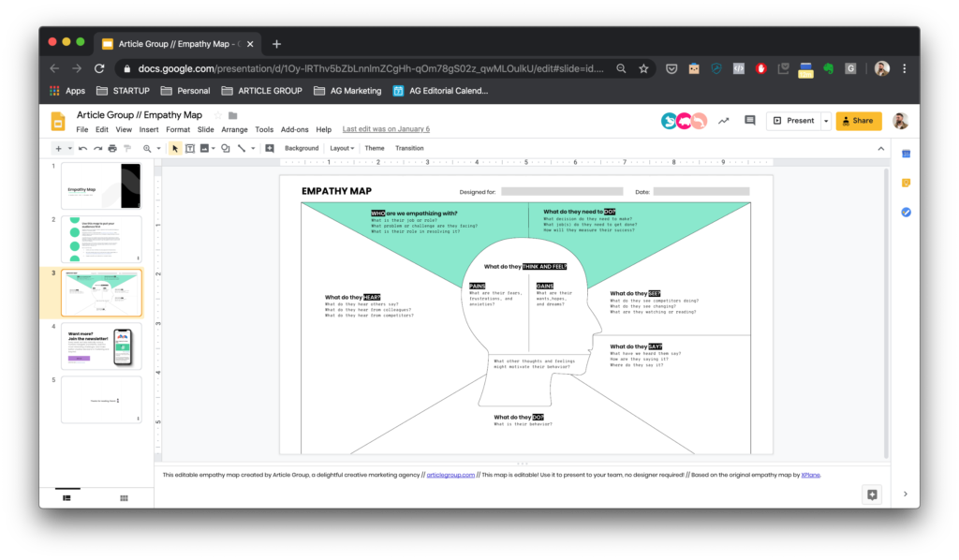
Task: Click the Pocket extension icon
Action: (671, 68)
